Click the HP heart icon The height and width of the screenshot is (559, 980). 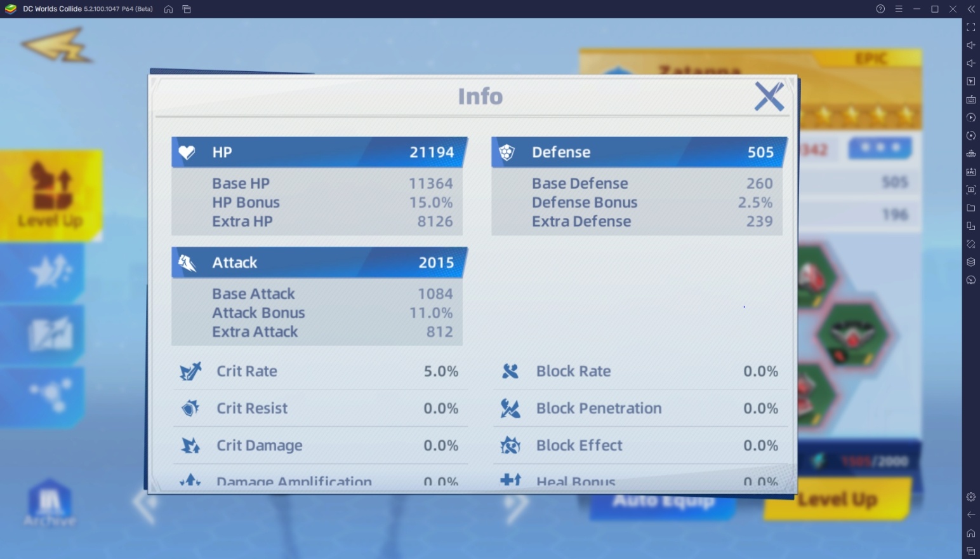click(187, 152)
